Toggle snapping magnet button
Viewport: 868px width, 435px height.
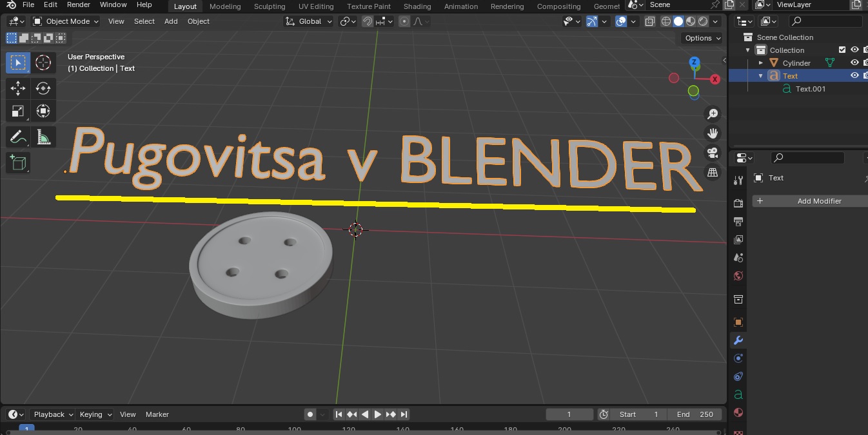[368, 21]
